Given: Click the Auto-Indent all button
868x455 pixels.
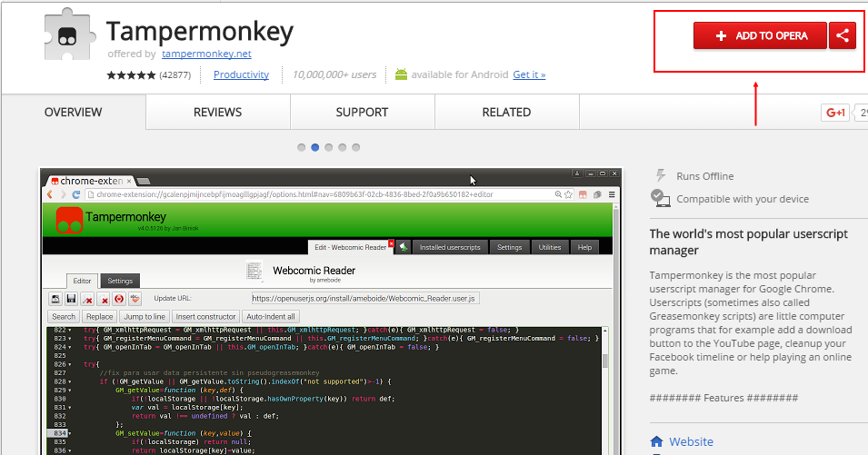Looking at the screenshot, I should pos(271,317).
